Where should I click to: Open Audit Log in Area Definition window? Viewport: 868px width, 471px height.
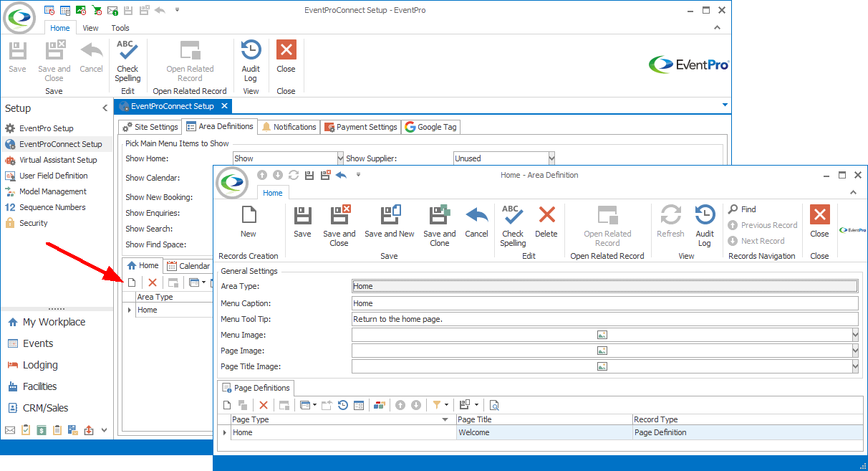click(705, 226)
